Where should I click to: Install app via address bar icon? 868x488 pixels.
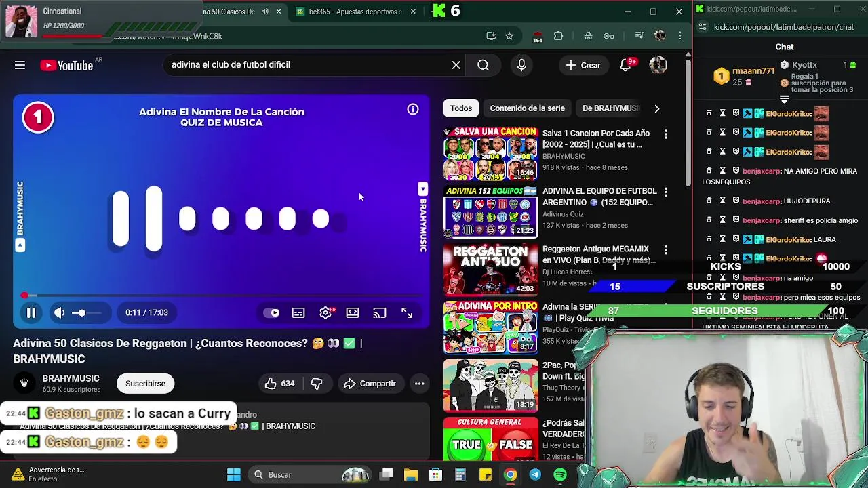tap(491, 36)
